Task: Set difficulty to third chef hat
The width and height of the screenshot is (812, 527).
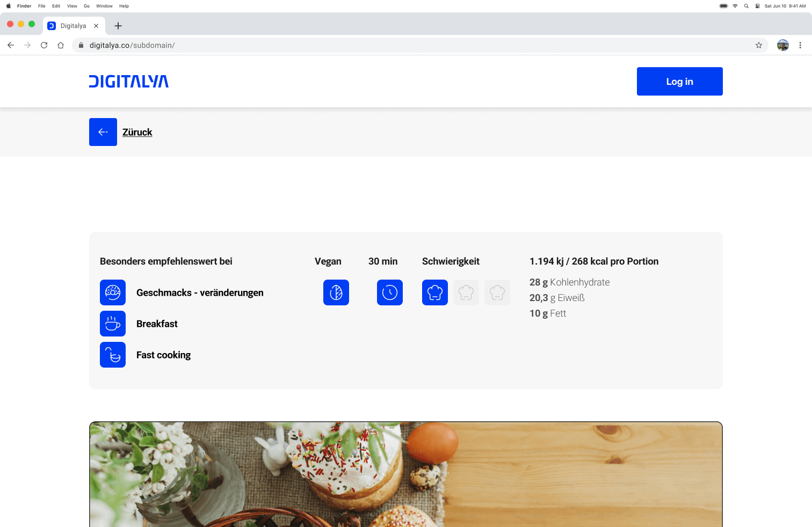Action: pos(497,292)
